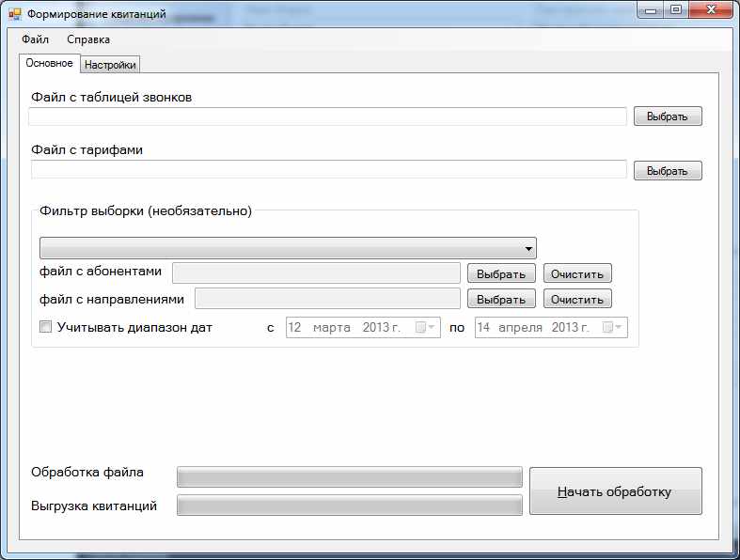The height and width of the screenshot is (560, 740).
Task: Close the Формирование квитанций window
Action: click(711, 10)
